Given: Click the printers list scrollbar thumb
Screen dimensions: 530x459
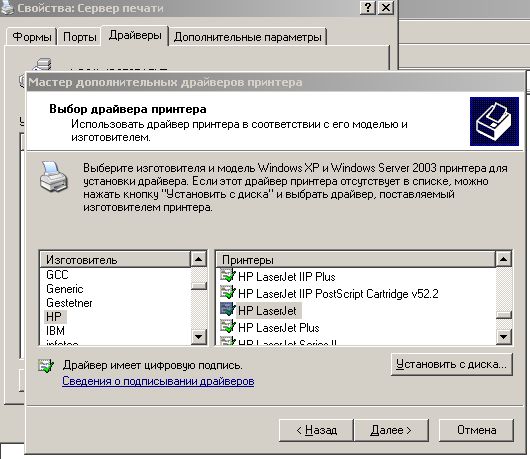Looking at the screenshot, I should (504, 315).
